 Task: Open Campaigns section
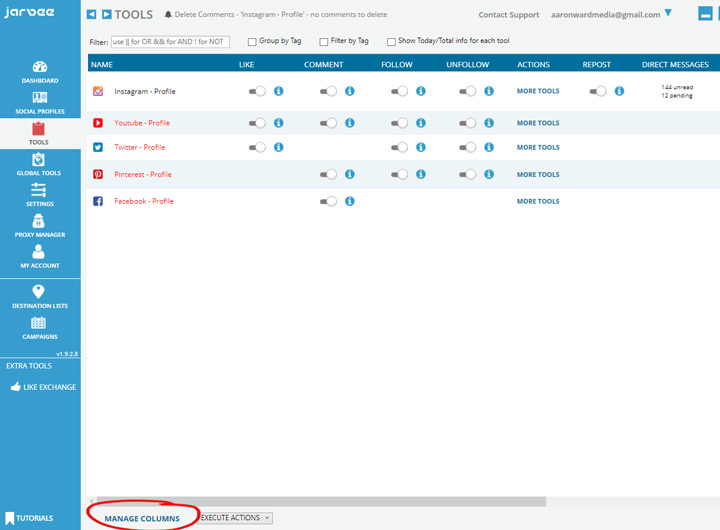pyautogui.click(x=39, y=328)
